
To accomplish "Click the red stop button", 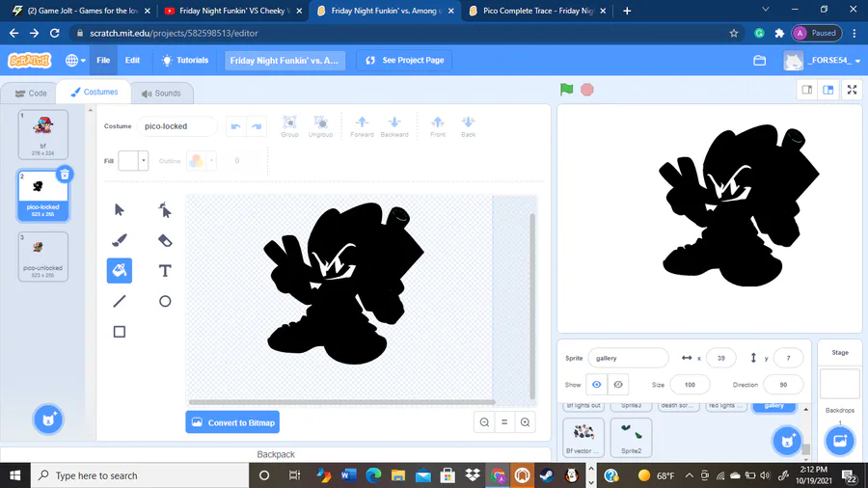I will coord(587,90).
